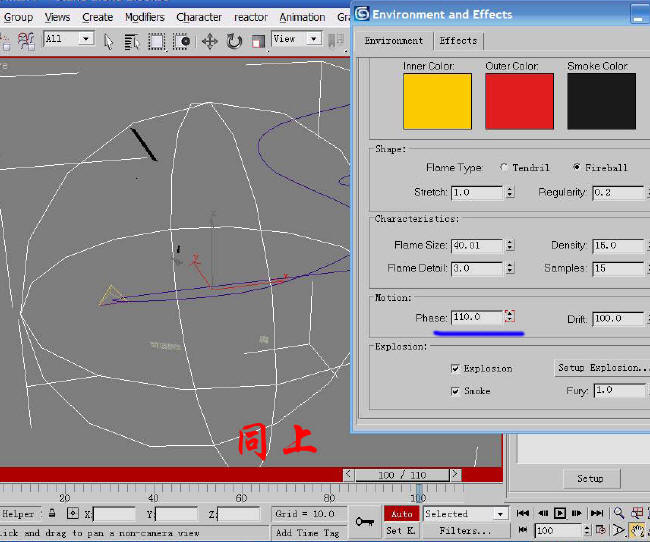650x542 pixels.
Task: Switch to the Effects tab
Action: (x=458, y=41)
